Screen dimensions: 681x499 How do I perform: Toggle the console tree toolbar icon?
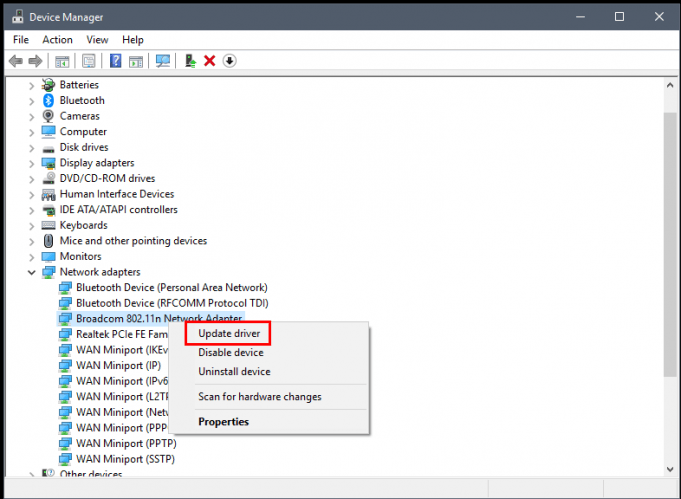click(x=62, y=61)
